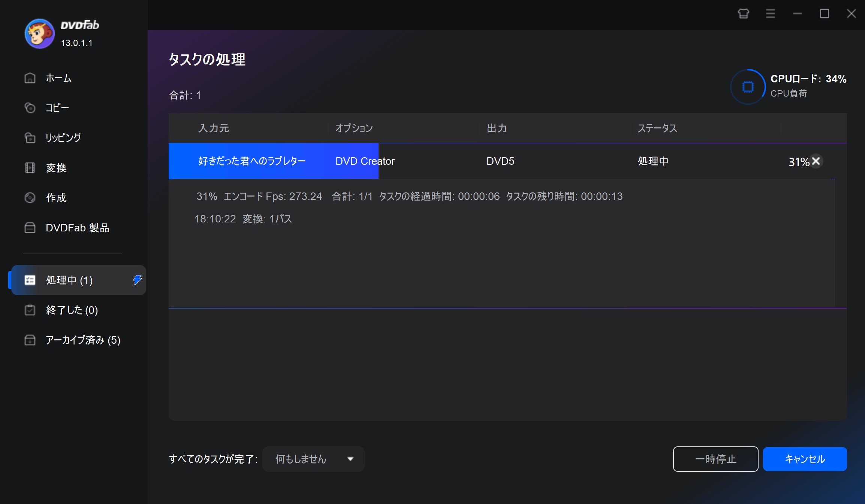Click the 出力 column header
865x504 pixels.
497,128
